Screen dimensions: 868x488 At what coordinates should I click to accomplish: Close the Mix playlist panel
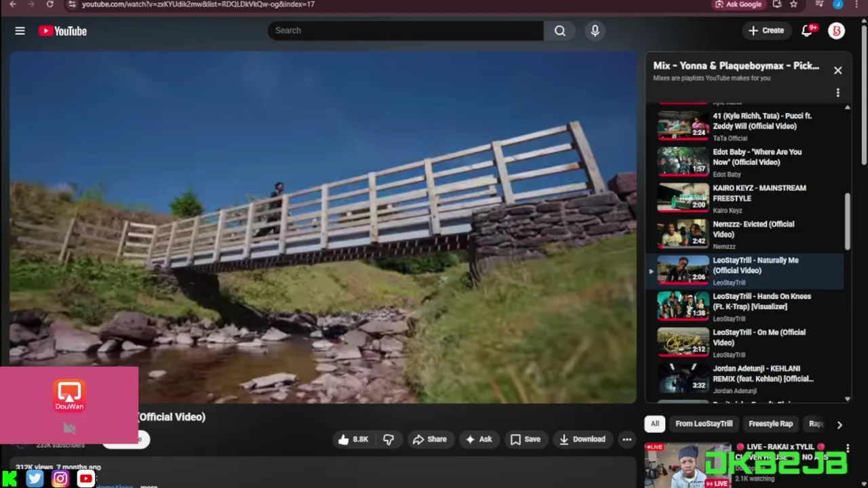pos(837,70)
